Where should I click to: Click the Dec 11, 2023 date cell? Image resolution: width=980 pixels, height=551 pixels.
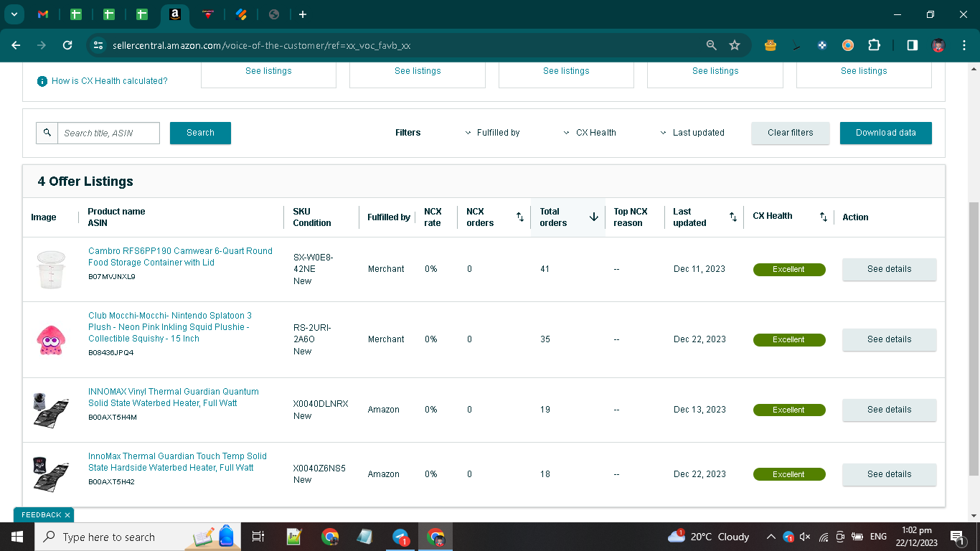[x=699, y=269]
